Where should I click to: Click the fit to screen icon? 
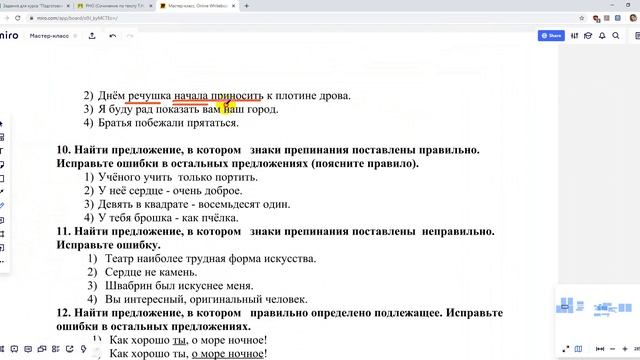point(600,349)
